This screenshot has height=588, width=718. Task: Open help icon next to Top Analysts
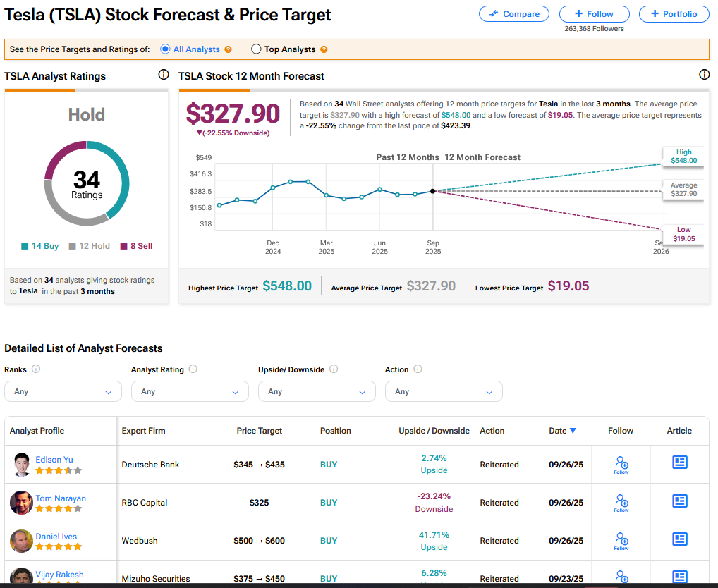pos(324,49)
